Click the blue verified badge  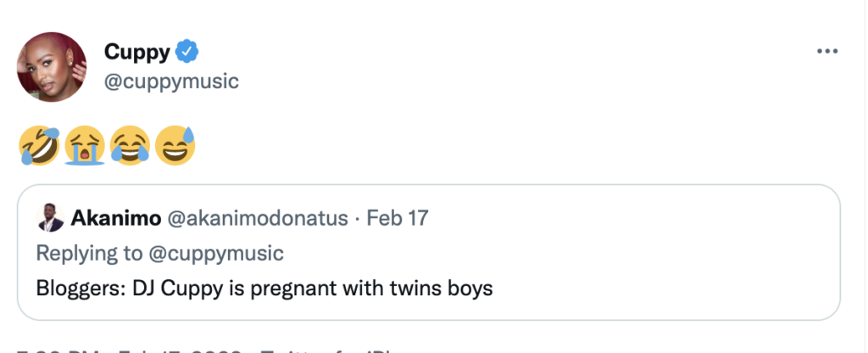click(186, 53)
